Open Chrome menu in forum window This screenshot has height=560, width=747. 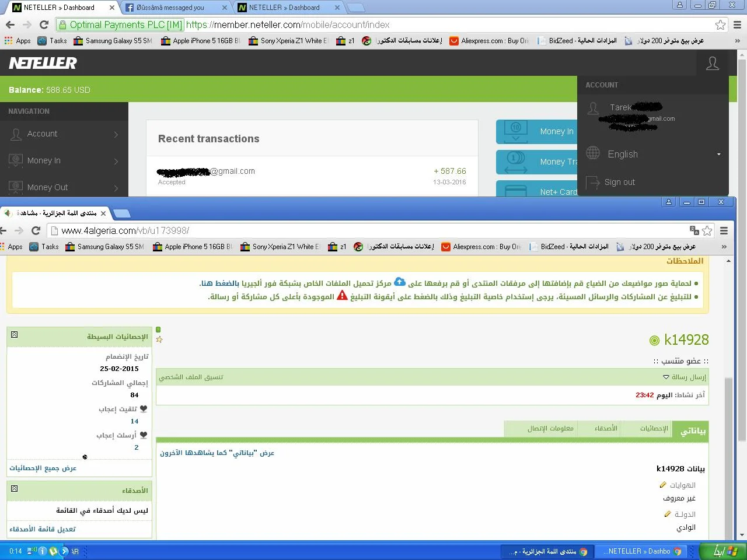coord(724,230)
